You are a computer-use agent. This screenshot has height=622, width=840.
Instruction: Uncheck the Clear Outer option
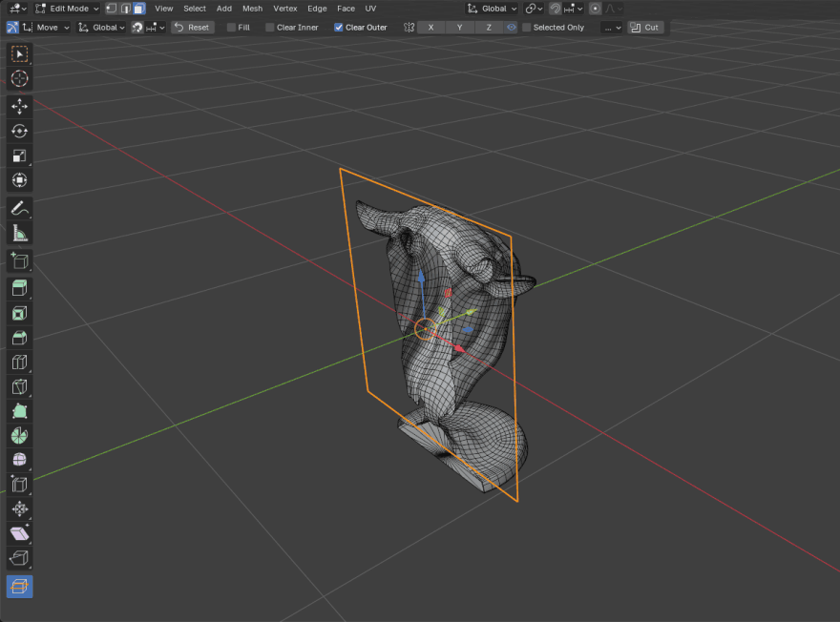click(339, 28)
